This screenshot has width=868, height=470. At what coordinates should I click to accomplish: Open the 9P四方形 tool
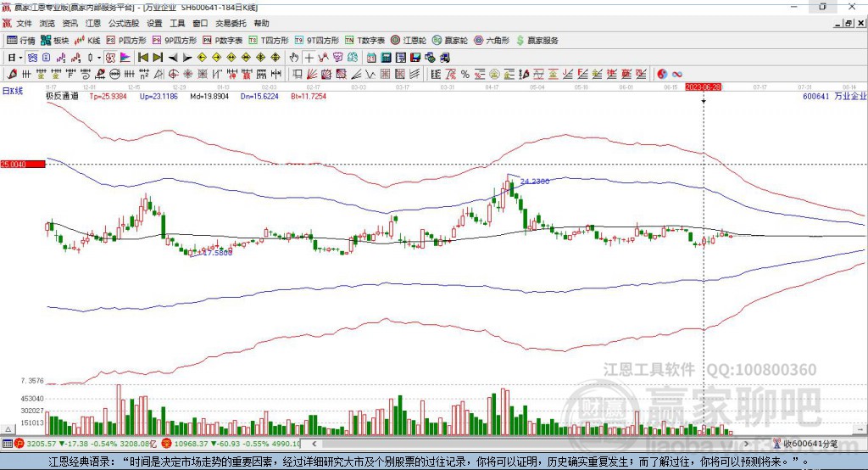pyautogui.click(x=175, y=41)
